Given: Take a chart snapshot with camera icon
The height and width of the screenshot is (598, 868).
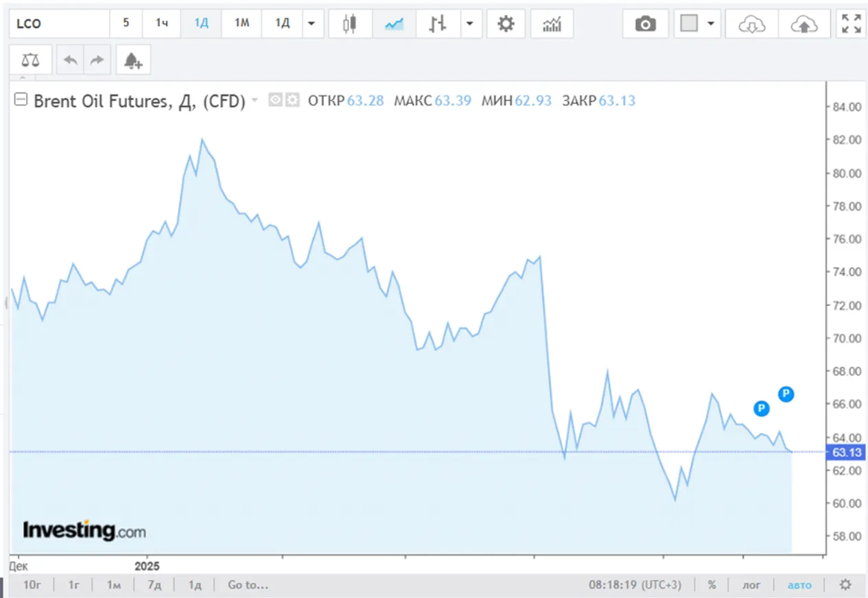Looking at the screenshot, I should click(645, 24).
